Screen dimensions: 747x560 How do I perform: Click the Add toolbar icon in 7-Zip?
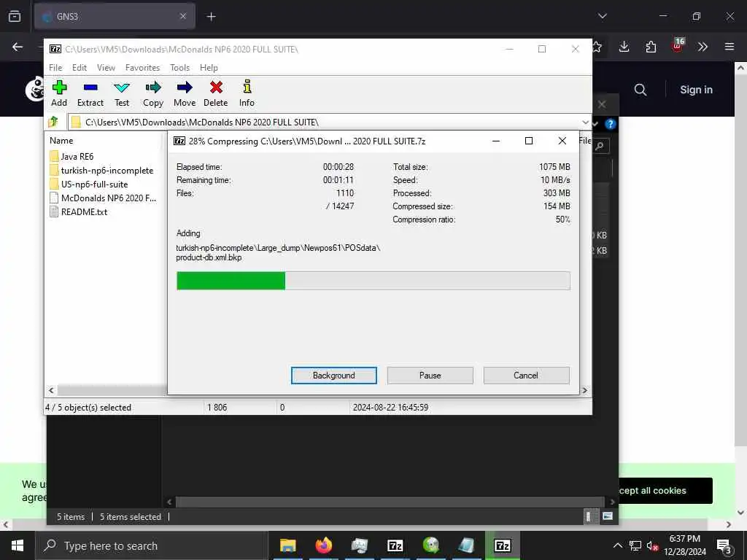pyautogui.click(x=59, y=93)
